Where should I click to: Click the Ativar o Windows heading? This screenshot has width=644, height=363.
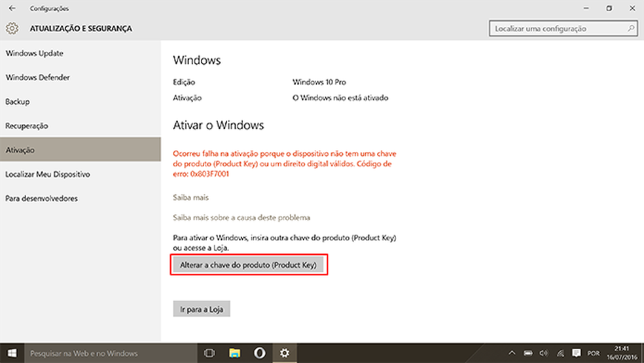pyautogui.click(x=218, y=125)
